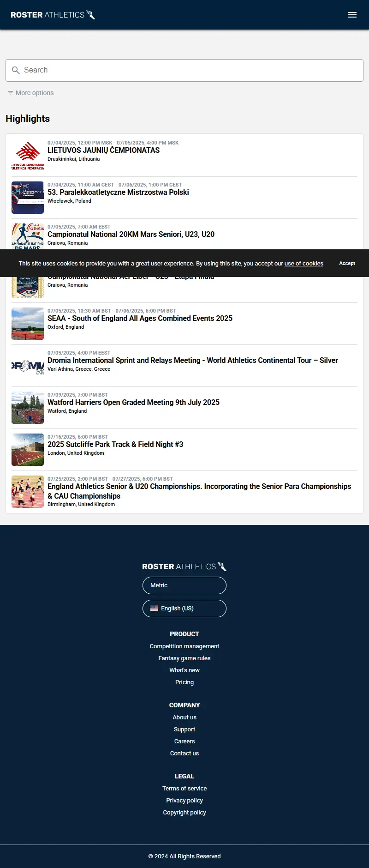Click © 2024 All Rights Reserved text

point(184,856)
